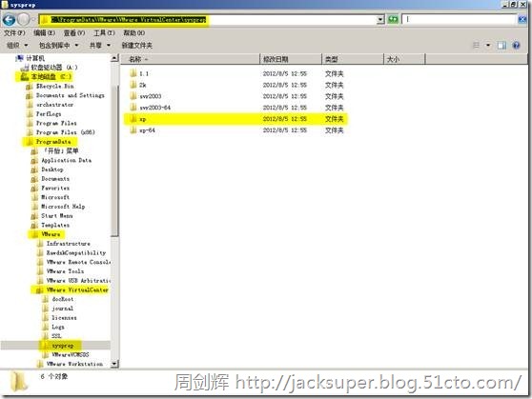This screenshot has height=399, width=532.
Task: Open $Recycle.Bin in the tree
Action: (54, 86)
